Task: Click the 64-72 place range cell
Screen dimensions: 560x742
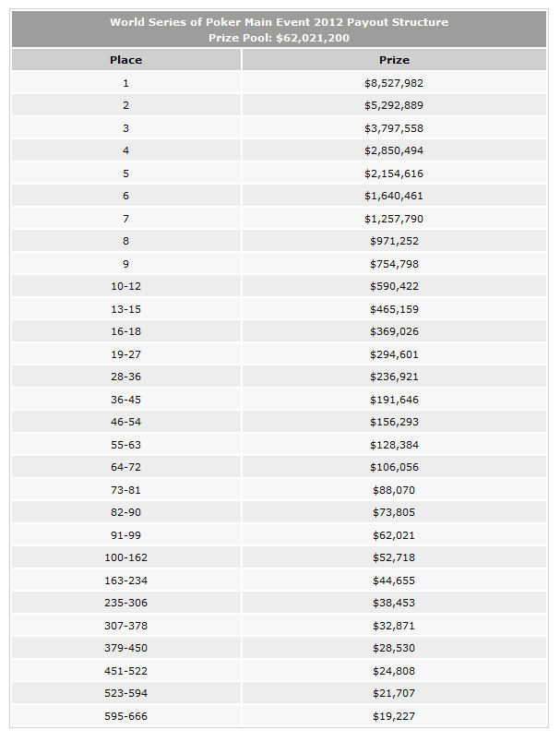Action: (x=126, y=467)
